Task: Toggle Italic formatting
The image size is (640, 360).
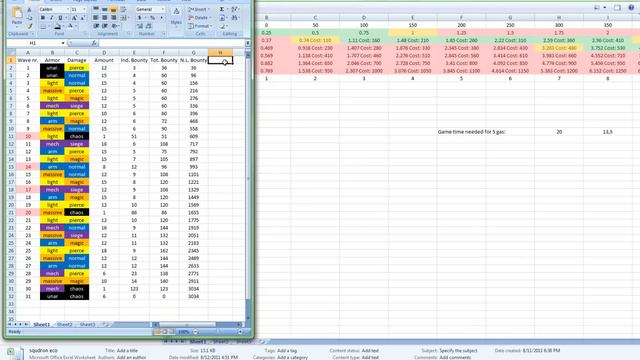Action: 51,18
